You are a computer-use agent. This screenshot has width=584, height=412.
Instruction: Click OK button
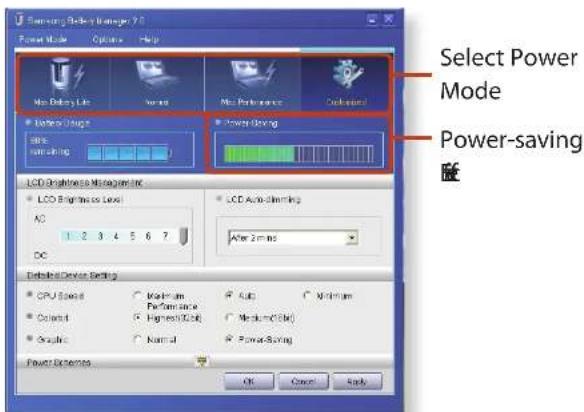point(249,381)
